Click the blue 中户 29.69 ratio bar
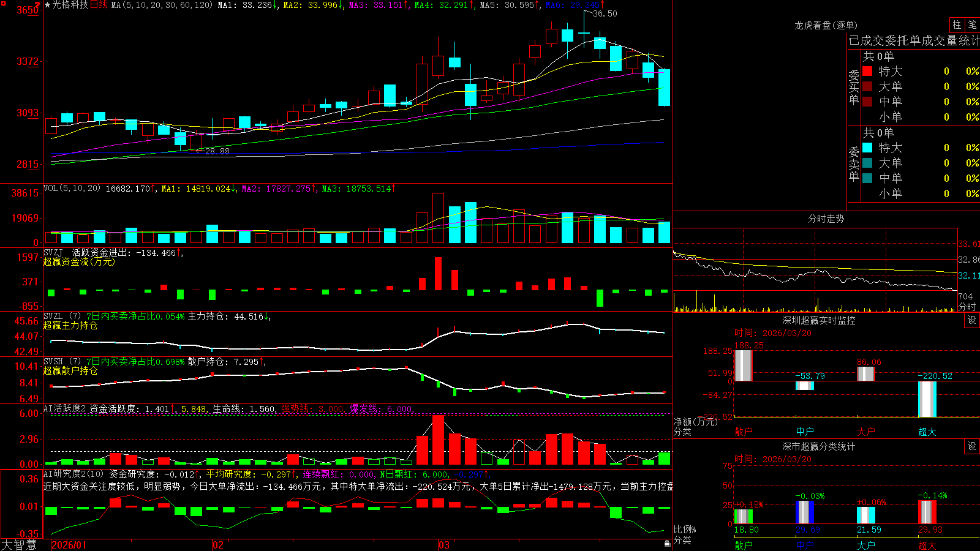This screenshot has height=551, width=980. 805,512
